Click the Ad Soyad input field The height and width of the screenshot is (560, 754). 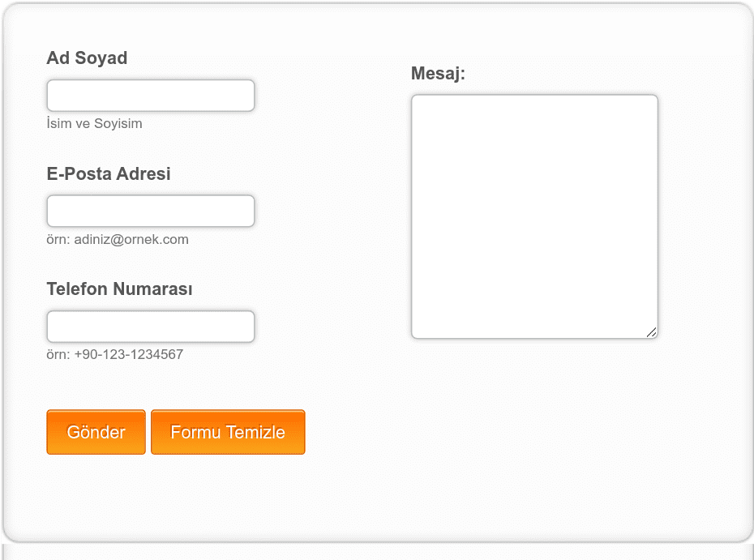[x=151, y=96]
